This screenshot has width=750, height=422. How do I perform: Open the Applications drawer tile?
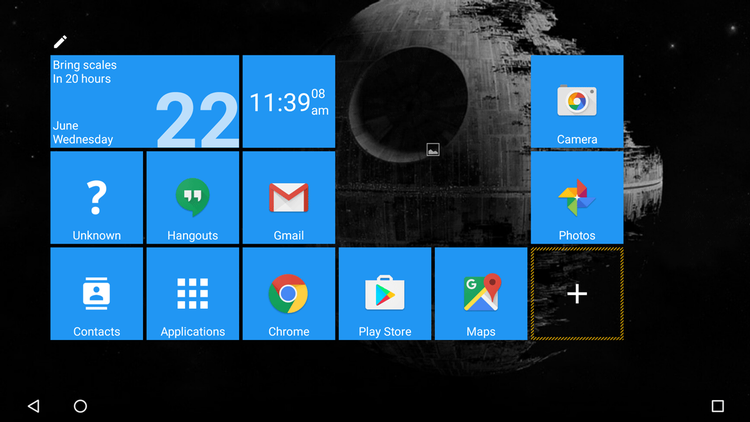tap(193, 294)
